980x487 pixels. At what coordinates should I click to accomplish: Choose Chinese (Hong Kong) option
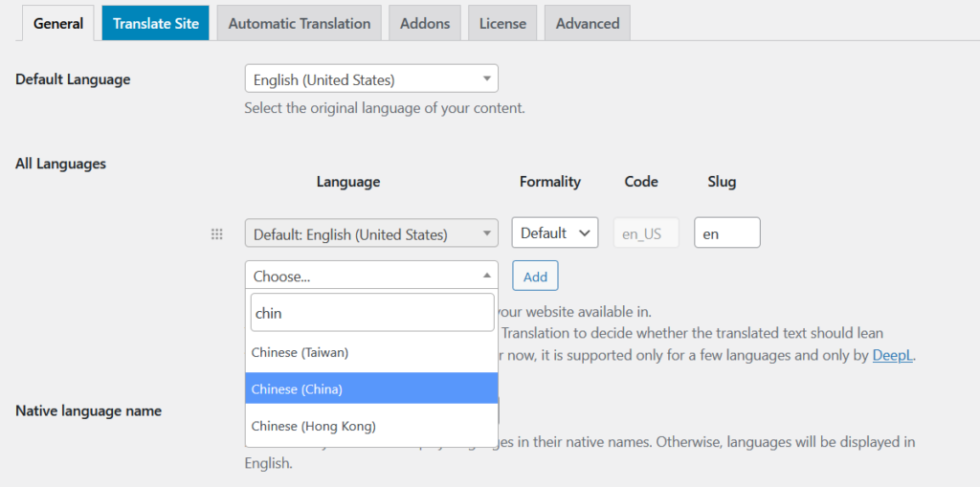371,427
